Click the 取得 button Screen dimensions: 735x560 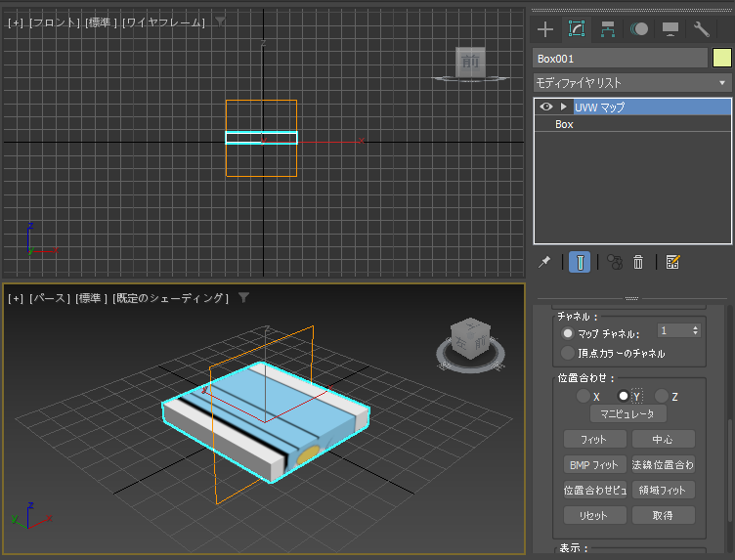tap(664, 515)
